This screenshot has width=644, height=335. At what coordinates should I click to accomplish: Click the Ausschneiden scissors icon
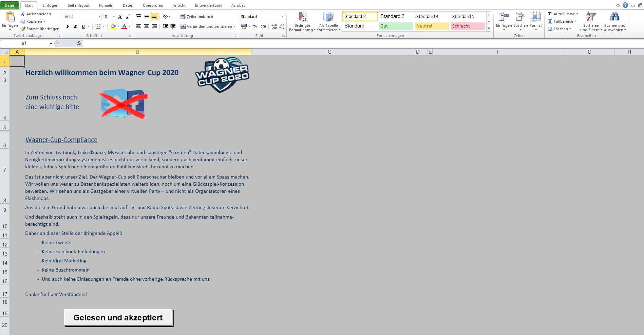click(x=23, y=14)
